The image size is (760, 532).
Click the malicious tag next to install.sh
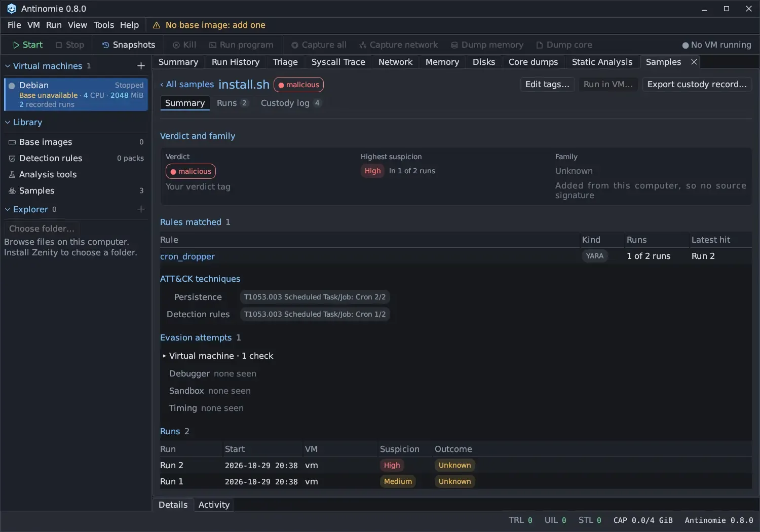[x=298, y=85]
